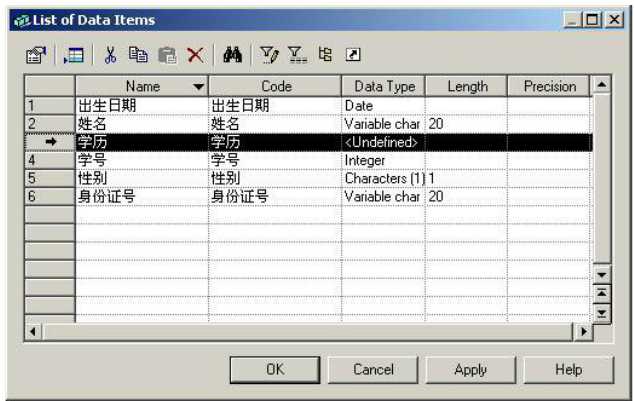Click the Name column header
This screenshot has height=401, width=634.
point(142,86)
